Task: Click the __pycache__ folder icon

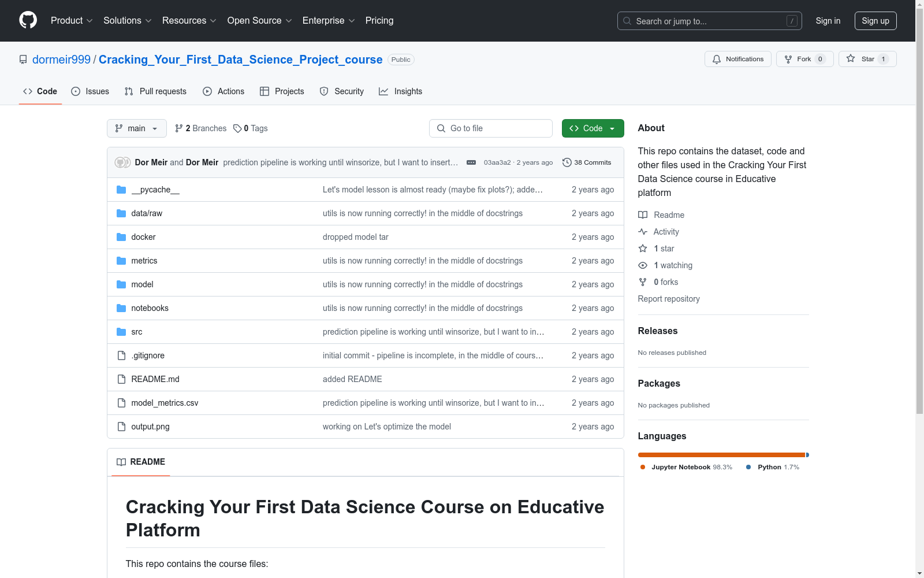Action: 121,190
